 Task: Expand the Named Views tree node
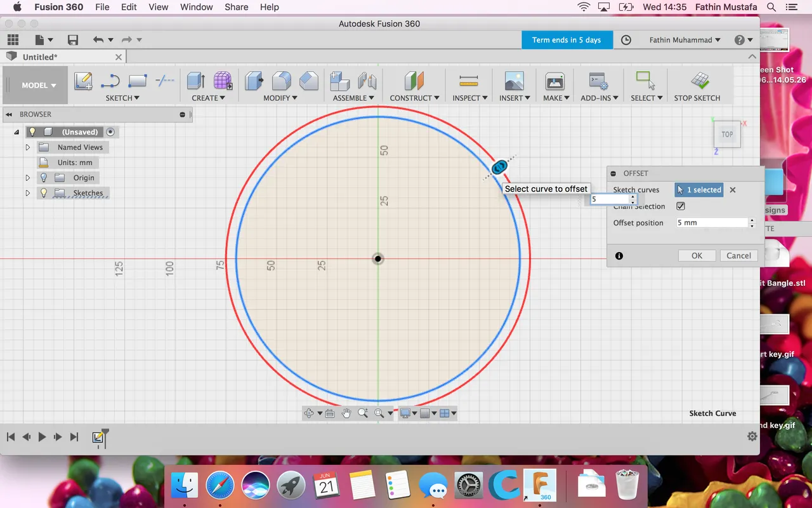point(27,147)
